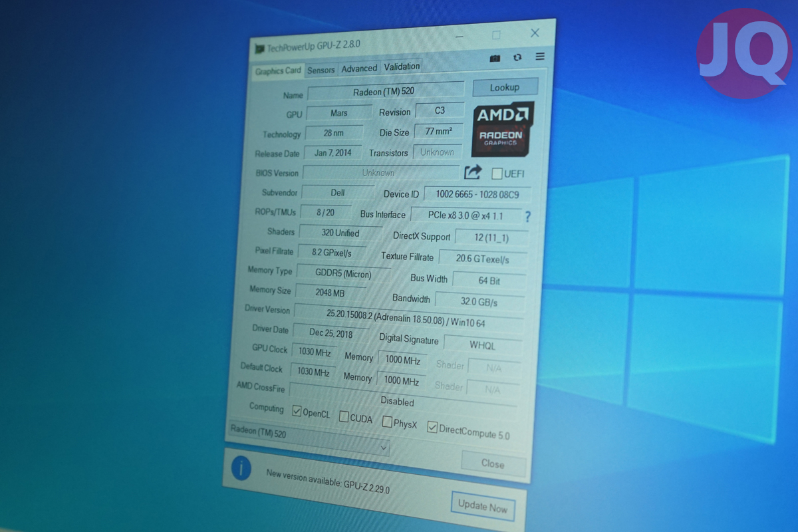Go to the Validation tab
This screenshot has height=532, width=798.
(x=402, y=66)
